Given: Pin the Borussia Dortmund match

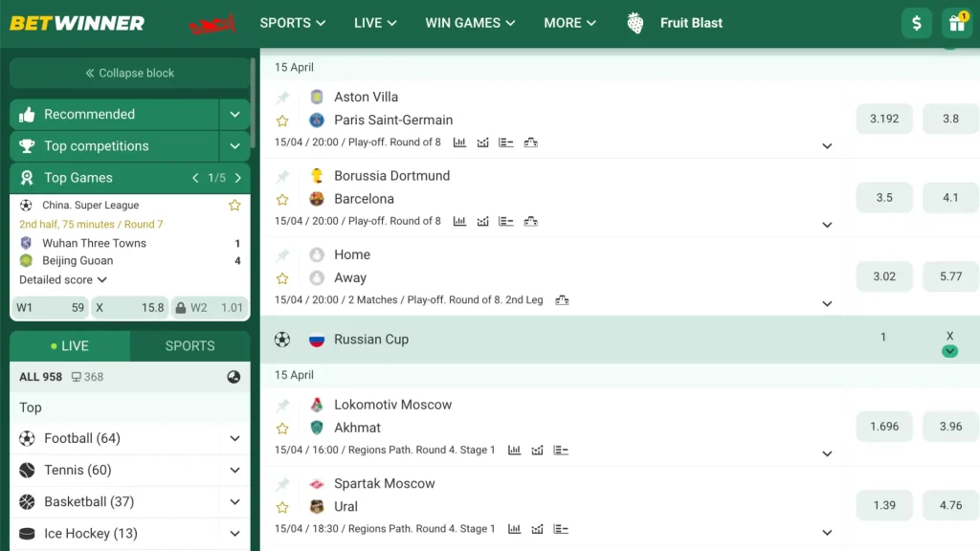Looking at the screenshot, I should coord(282,176).
